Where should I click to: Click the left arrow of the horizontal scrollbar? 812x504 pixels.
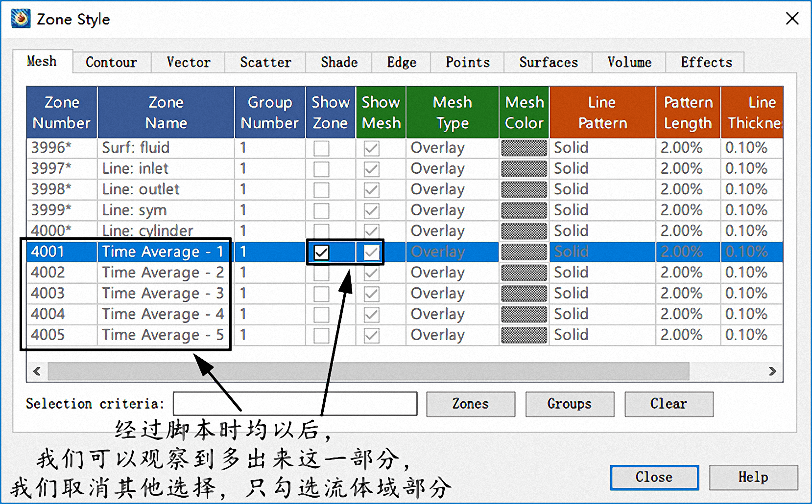pos(37,371)
